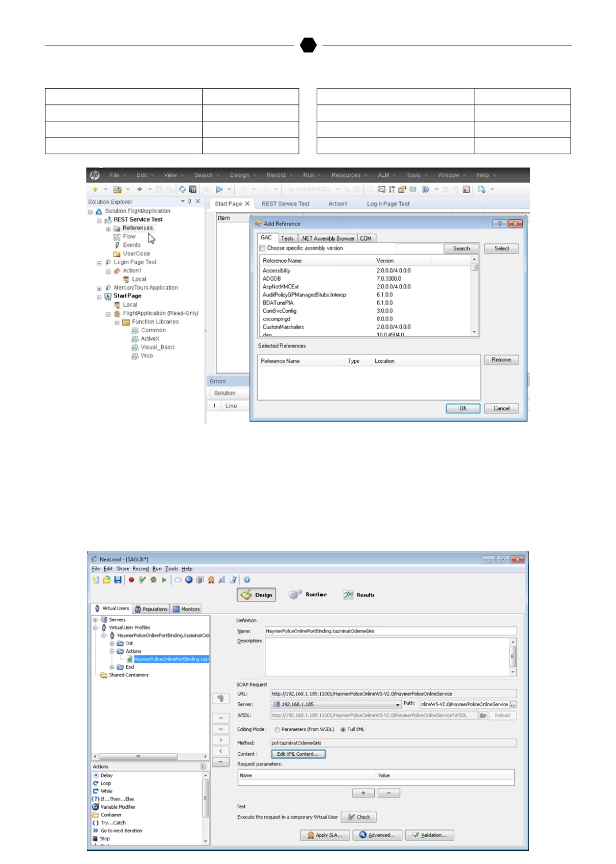616x864 pixels.
Task: Click the refresh icon in UFT toolbar
Action: [x=182, y=189]
